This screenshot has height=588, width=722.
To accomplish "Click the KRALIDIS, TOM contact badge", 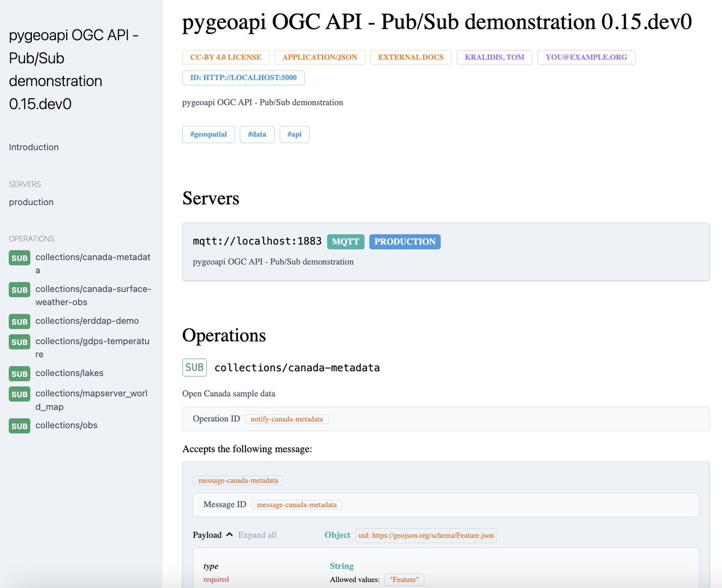I will click(x=495, y=57).
